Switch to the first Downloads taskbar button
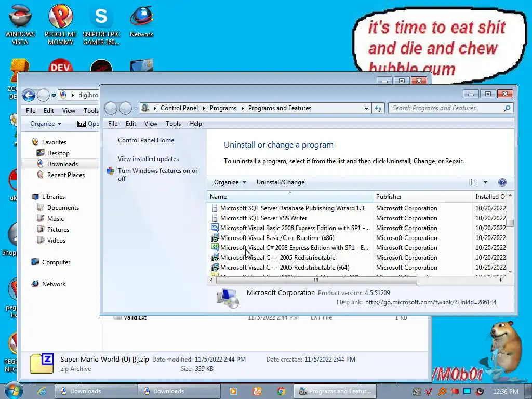 (x=96, y=391)
